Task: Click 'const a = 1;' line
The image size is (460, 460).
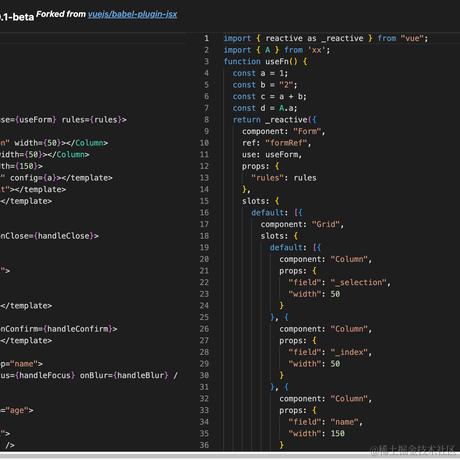Action: (260, 73)
